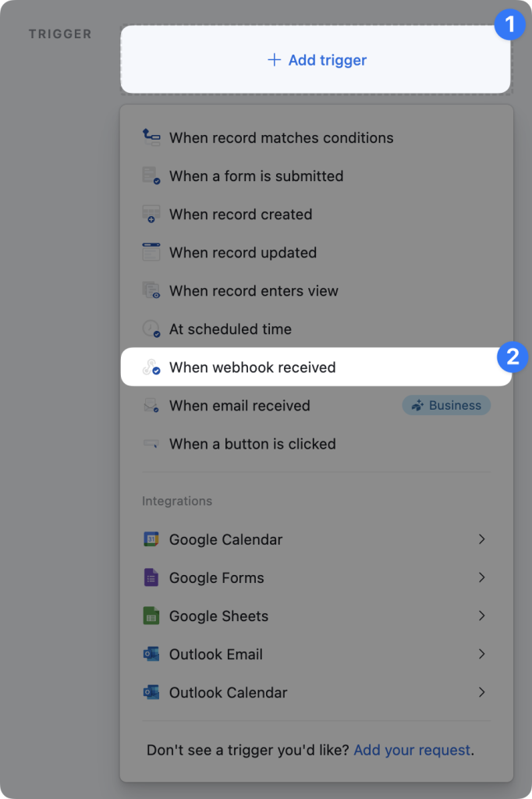Click the scheduled time clock icon
532x799 pixels.
[151, 328]
